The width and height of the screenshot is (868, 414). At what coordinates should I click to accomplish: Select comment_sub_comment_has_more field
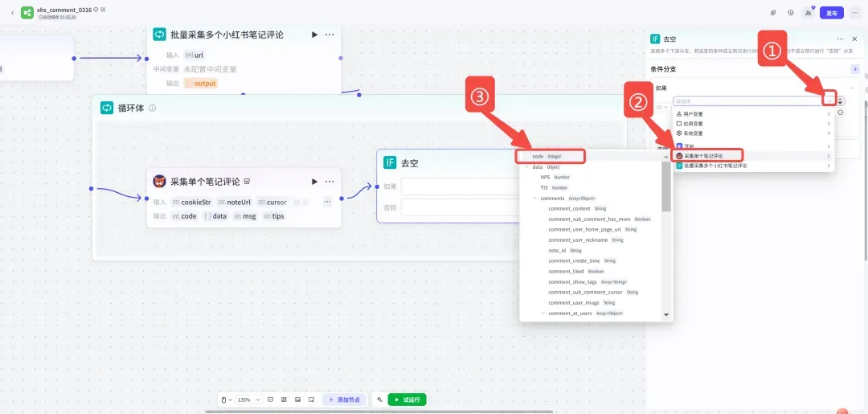(600, 219)
